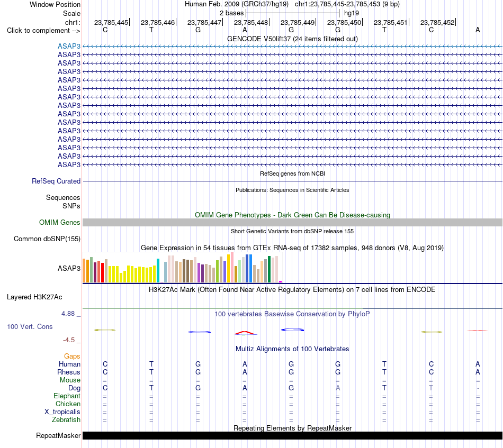Open 'Publications: Sequences in Scientific Articles' title
Viewport: 503px width, 448px height.
click(292, 190)
